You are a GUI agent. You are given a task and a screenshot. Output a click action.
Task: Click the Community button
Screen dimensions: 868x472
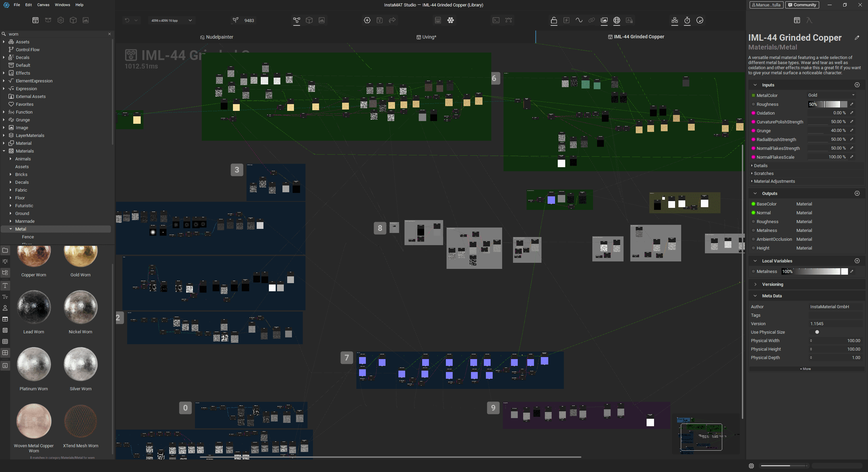pyautogui.click(x=802, y=5)
